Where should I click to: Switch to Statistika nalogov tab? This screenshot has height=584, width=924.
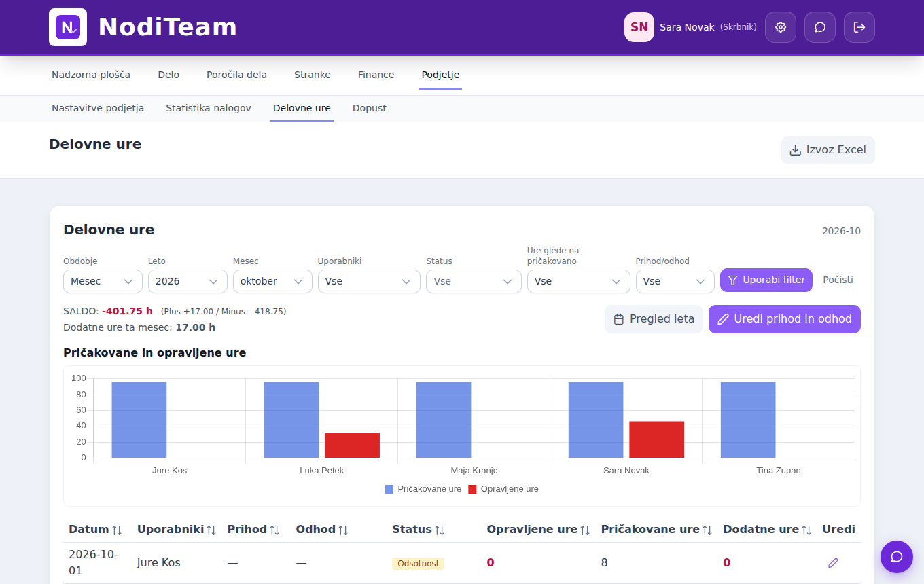point(209,108)
